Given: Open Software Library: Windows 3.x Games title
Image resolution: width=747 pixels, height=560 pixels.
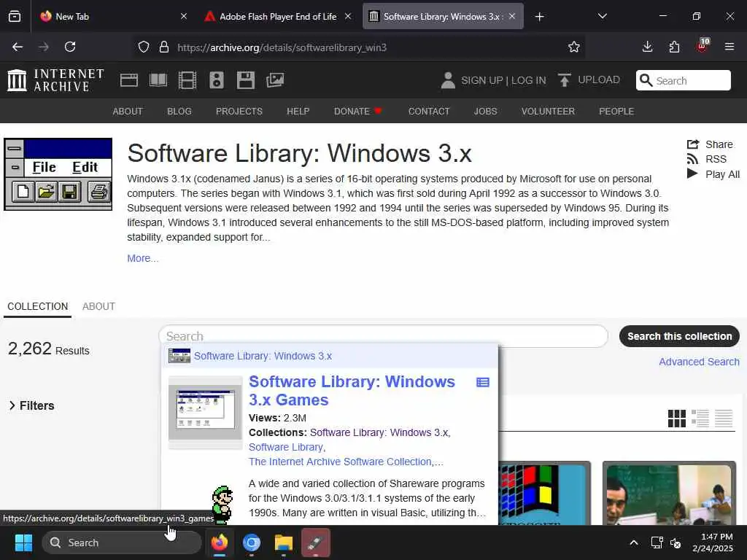Looking at the screenshot, I should click(352, 391).
